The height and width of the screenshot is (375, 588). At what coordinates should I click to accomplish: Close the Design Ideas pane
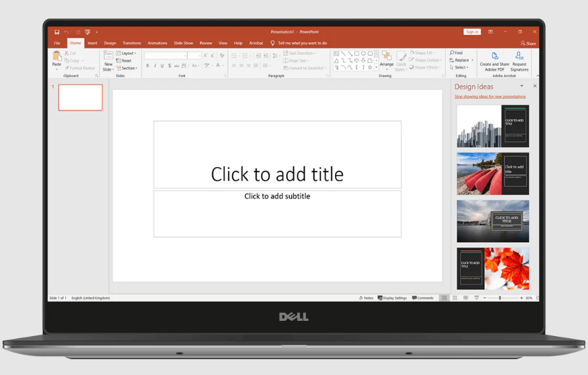point(534,86)
